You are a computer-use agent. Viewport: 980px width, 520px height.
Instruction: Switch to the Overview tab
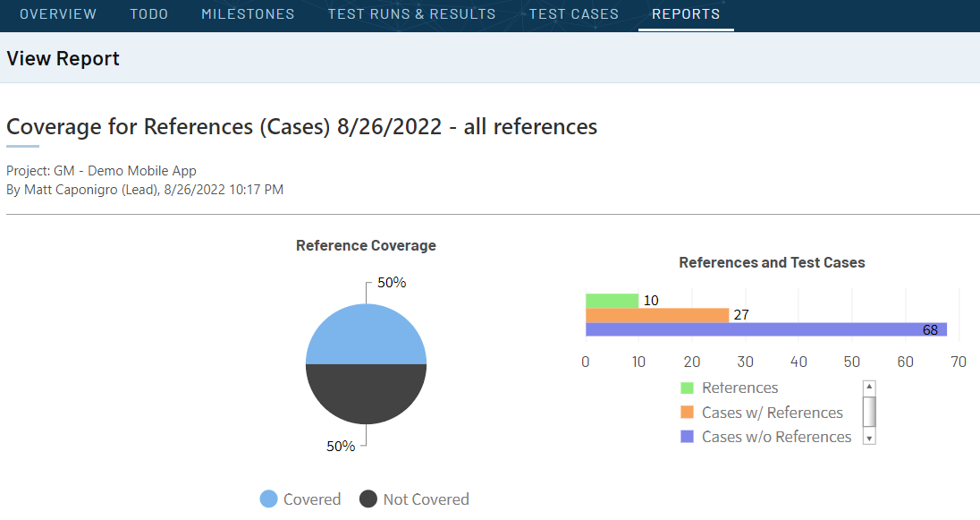pos(58,14)
